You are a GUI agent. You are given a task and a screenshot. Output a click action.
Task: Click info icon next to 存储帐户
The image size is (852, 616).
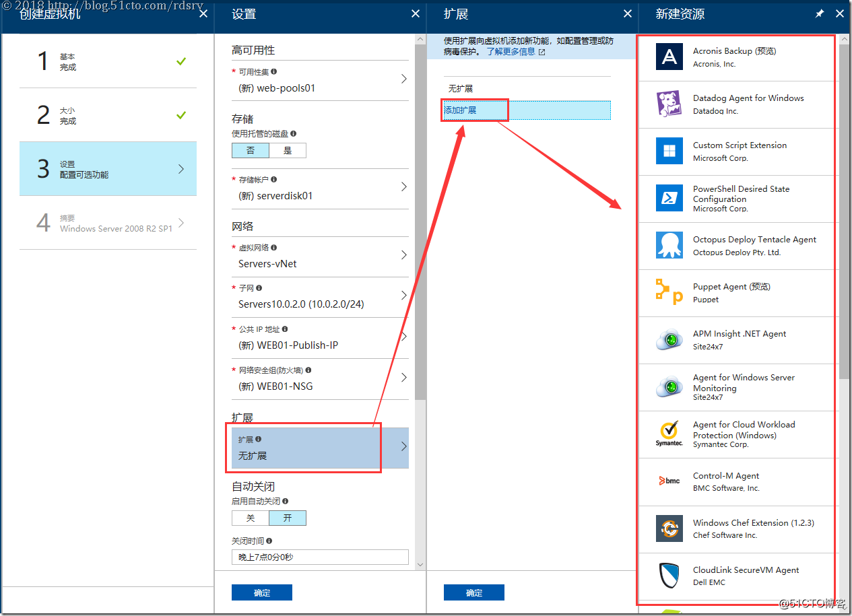pyautogui.click(x=273, y=180)
